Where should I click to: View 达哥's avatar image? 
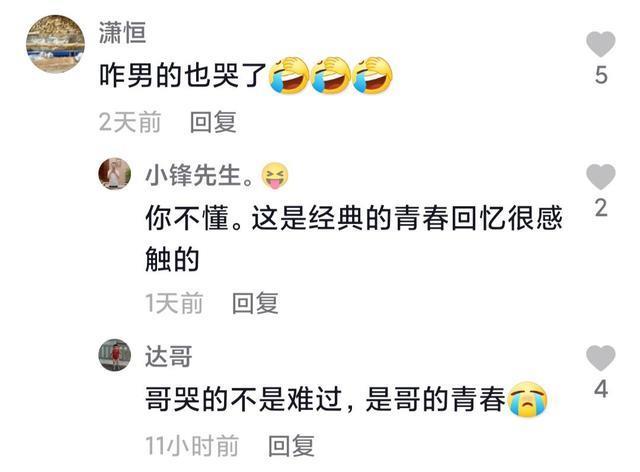115,355
